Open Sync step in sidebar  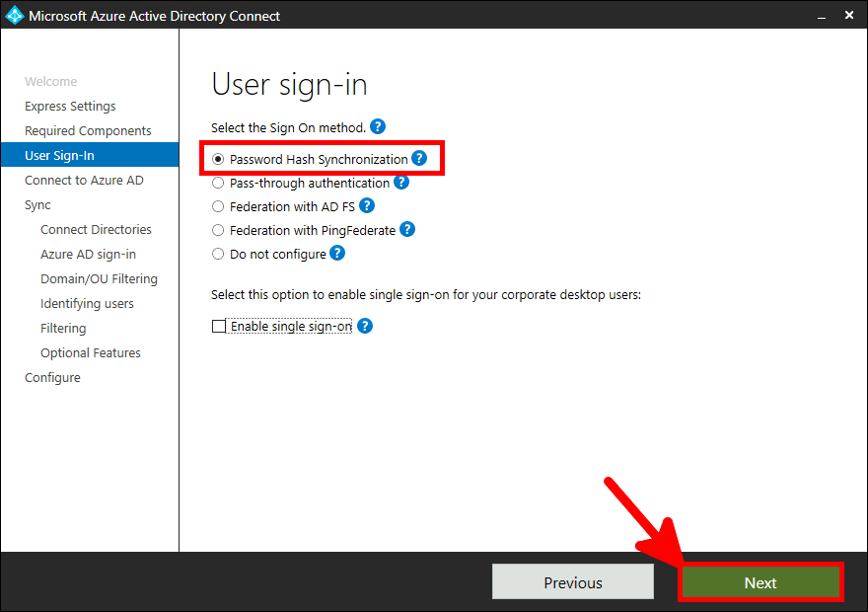(37, 205)
